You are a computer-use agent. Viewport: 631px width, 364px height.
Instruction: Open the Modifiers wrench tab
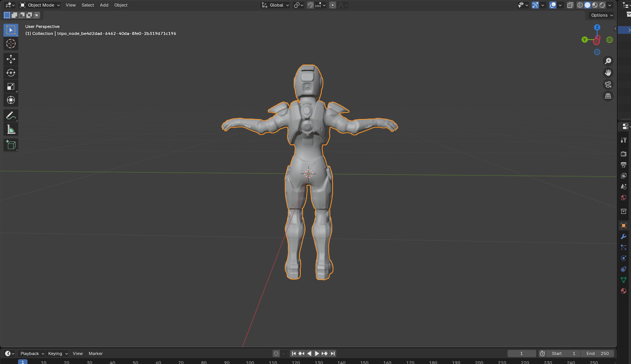pyautogui.click(x=624, y=236)
